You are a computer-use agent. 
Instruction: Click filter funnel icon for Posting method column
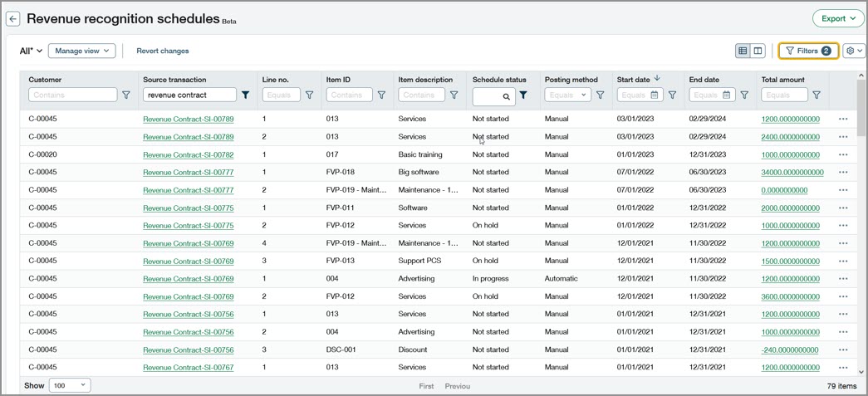tap(600, 95)
